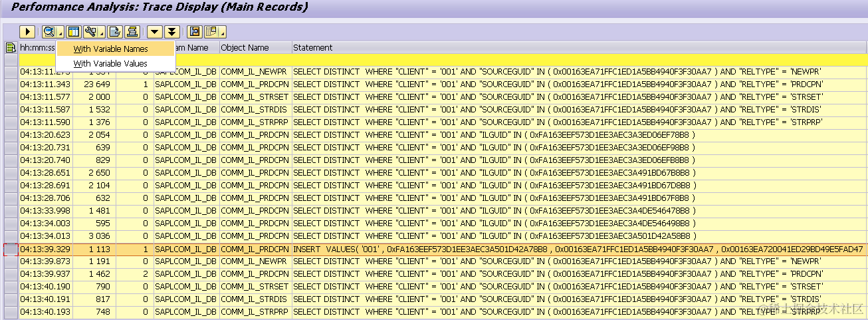Click COMM_IL_NEWPR in the 04:13:39.873 row
This screenshot has height=320, width=868.
pos(255,261)
